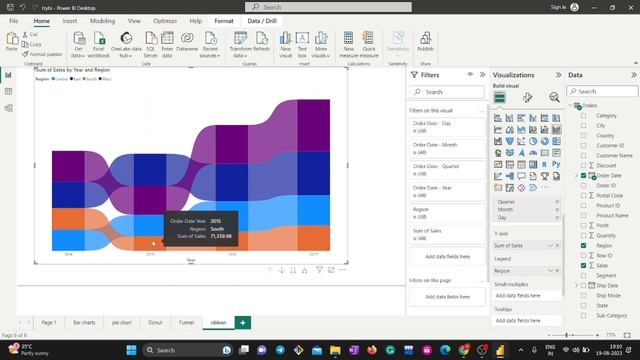The height and width of the screenshot is (360, 640).
Task: Check the Country field
Action: point(584,136)
